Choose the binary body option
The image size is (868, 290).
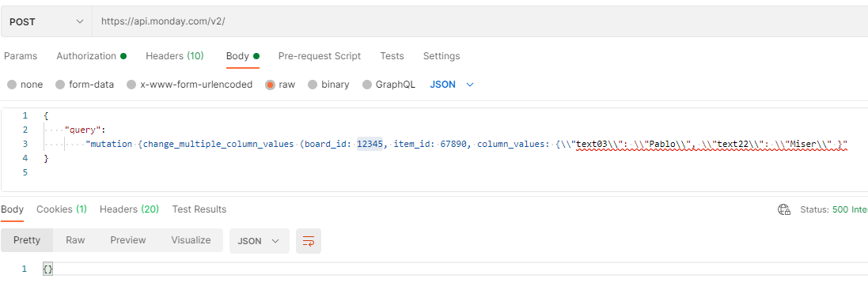(x=328, y=85)
